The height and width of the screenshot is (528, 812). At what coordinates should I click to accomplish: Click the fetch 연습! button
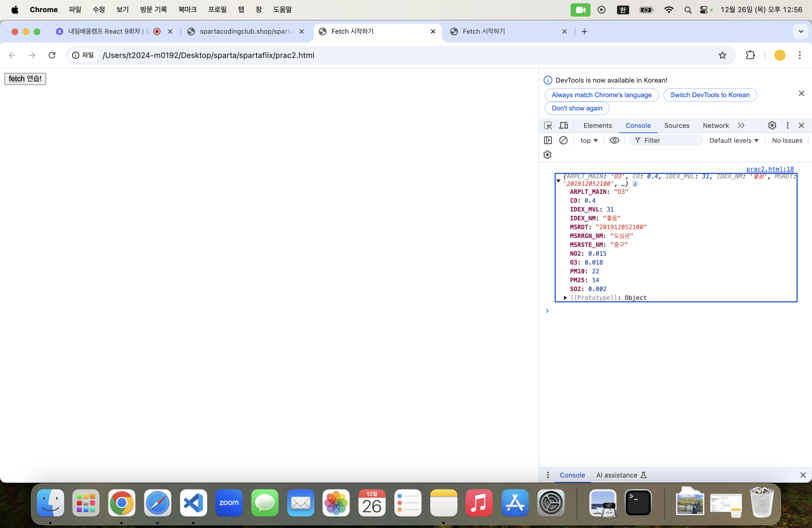click(x=25, y=79)
